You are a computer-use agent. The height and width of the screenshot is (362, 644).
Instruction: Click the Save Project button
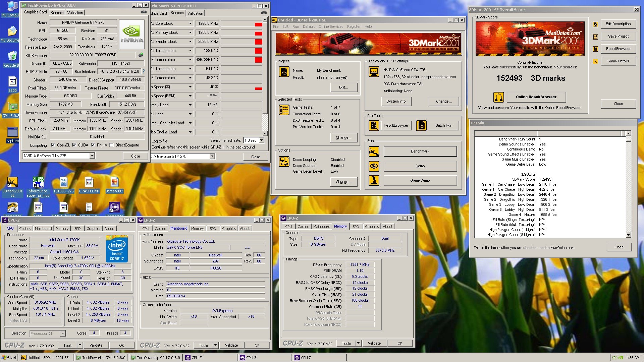pos(618,36)
